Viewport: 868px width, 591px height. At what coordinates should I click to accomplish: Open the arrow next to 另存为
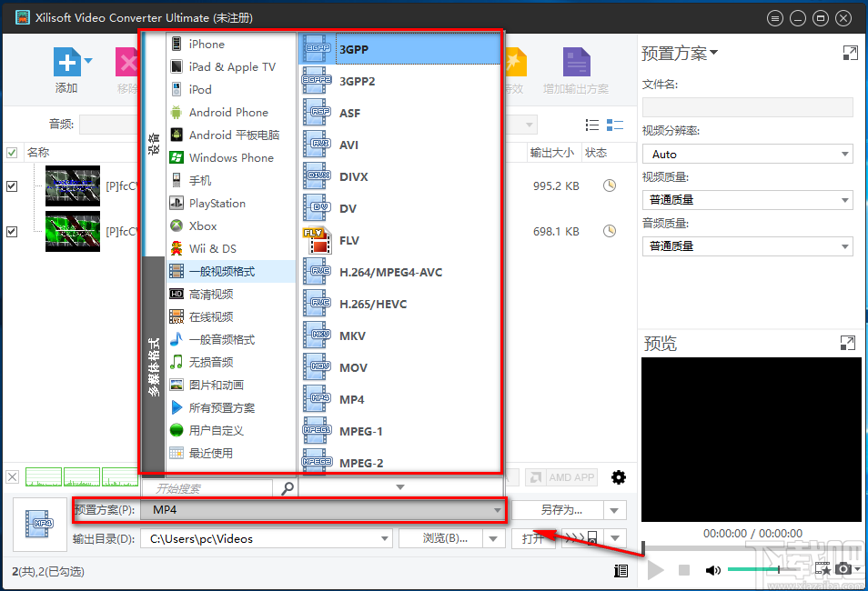pyautogui.click(x=614, y=510)
